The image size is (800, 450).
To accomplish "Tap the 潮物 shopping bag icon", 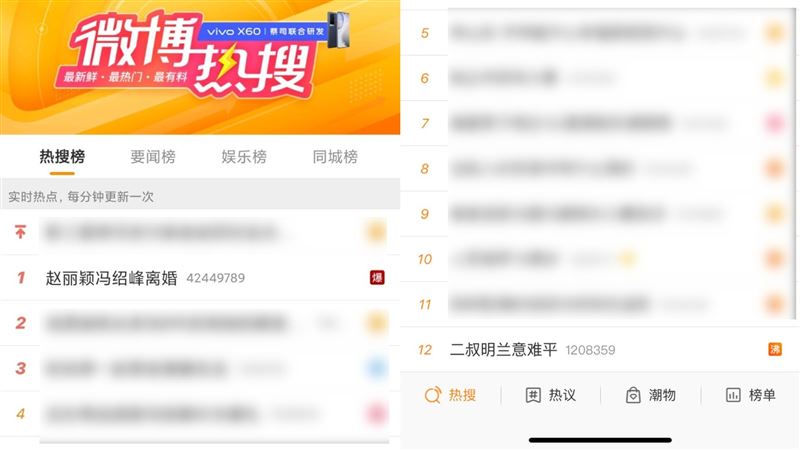I will [633, 395].
